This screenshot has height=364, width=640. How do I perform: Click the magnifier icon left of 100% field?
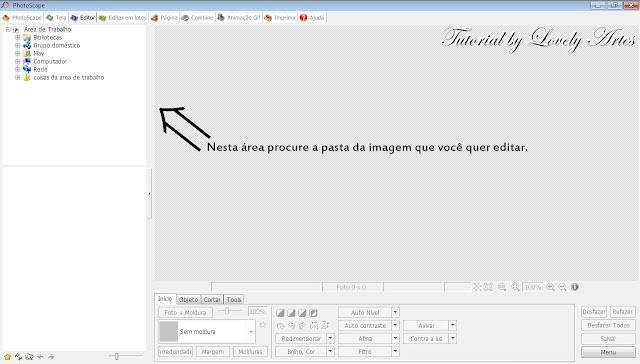(x=515, y=287)
